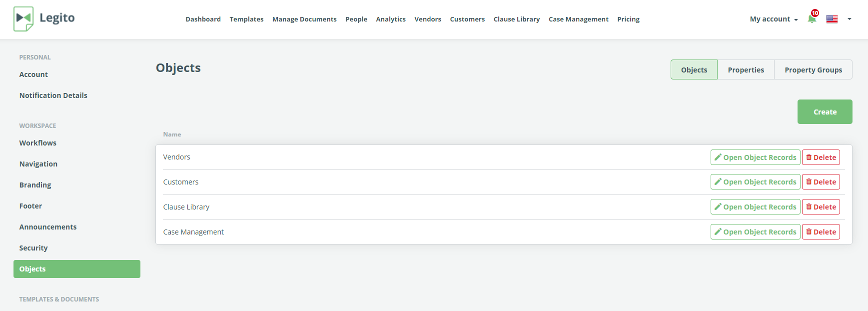The width and height of the screenshot is (868, 311).
Task: Open Security settings in the sidebar
Action: click(33, 248)
